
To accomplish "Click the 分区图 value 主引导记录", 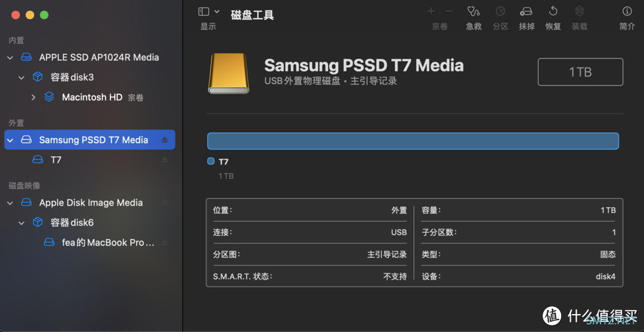I will click(x=387, y=255).
